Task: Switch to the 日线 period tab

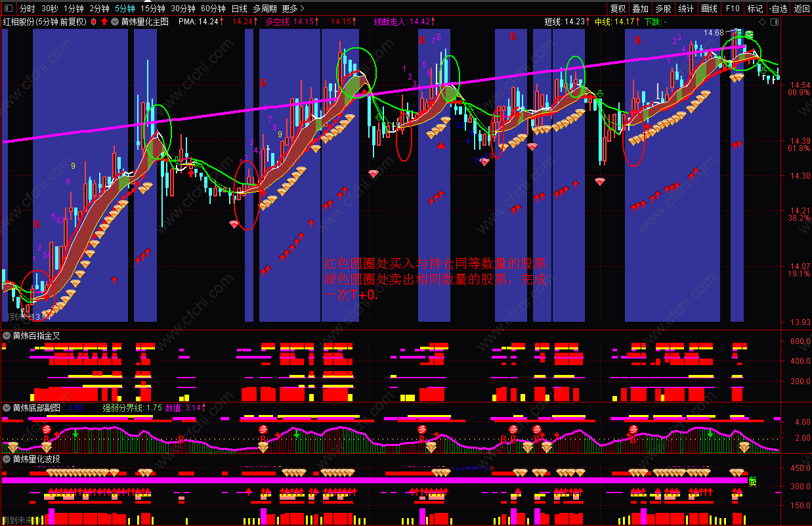Action: click(240, 9)
